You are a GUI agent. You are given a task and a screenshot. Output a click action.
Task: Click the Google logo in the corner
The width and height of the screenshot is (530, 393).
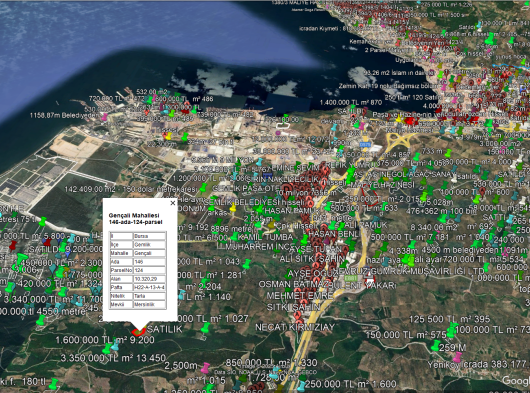coord(516,380)
